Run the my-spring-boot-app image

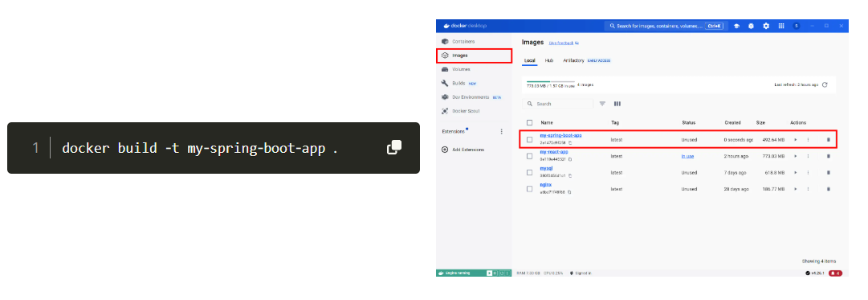(796, 140)
